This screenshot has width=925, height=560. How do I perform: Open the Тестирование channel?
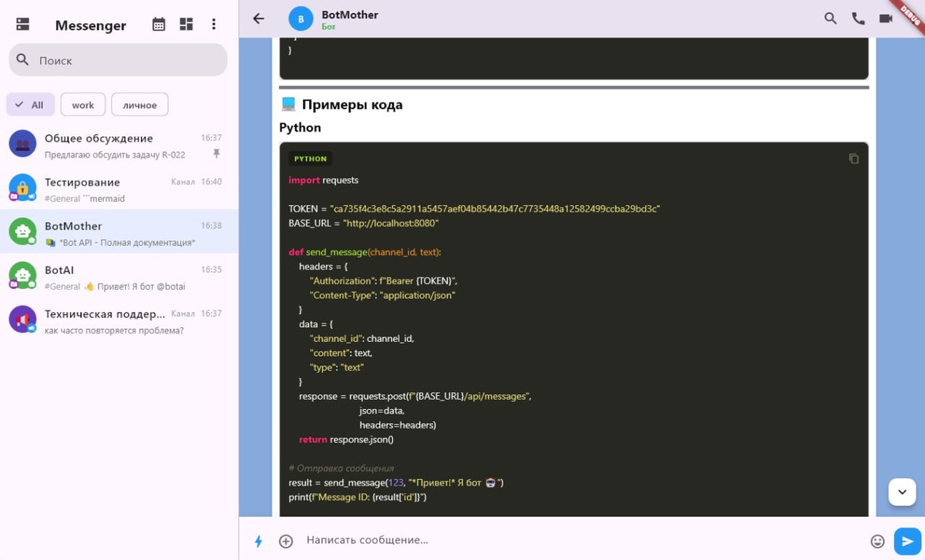pos(119,188)
